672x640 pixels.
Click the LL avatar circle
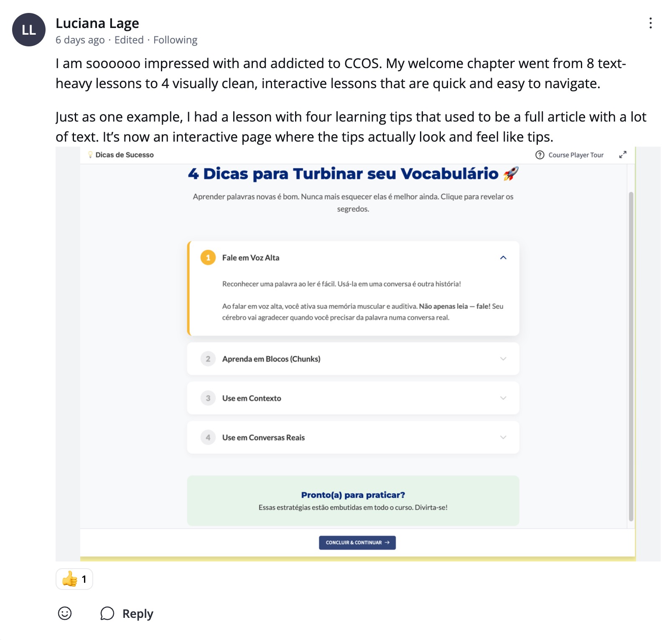point(28,29)
